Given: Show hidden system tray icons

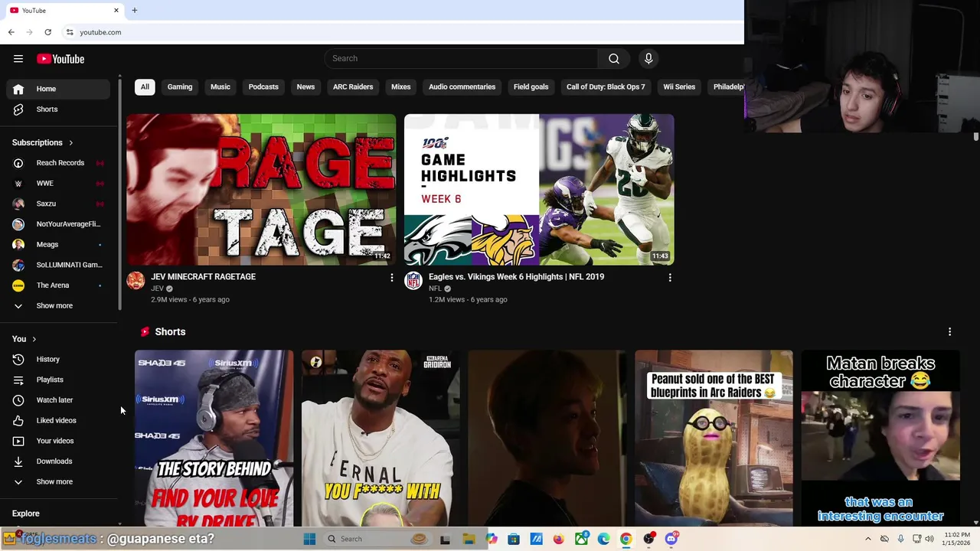Looking at the screenshot, I should coord(867,539).
